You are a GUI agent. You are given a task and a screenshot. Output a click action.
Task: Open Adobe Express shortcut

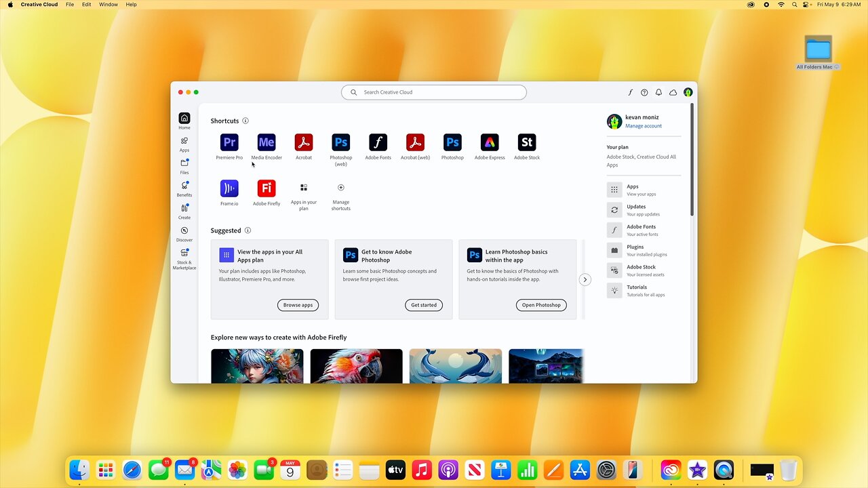490,142
